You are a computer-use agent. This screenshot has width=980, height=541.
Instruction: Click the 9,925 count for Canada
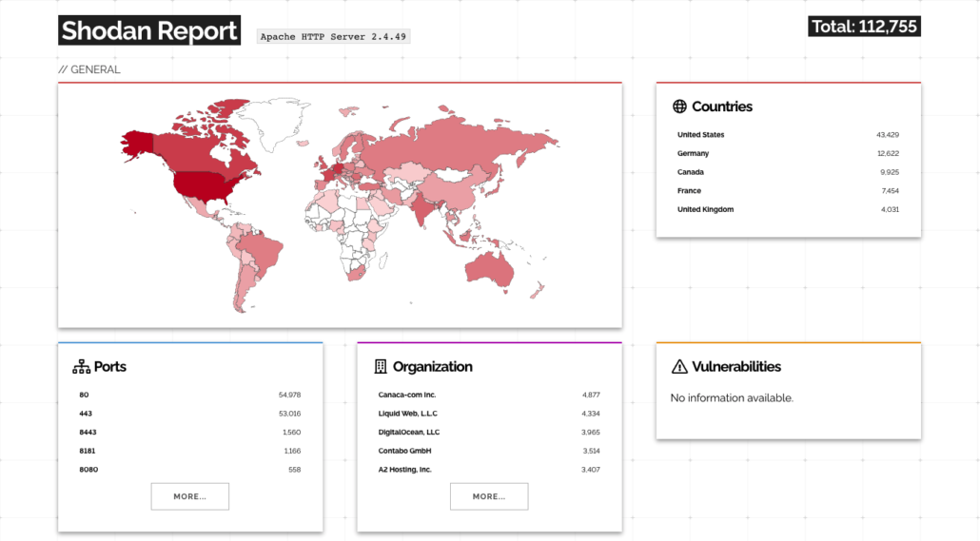tap(890, 172)
